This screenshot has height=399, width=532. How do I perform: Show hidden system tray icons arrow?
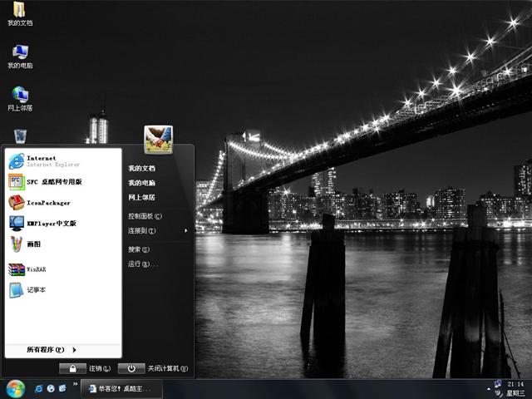(x=489, y=389)
